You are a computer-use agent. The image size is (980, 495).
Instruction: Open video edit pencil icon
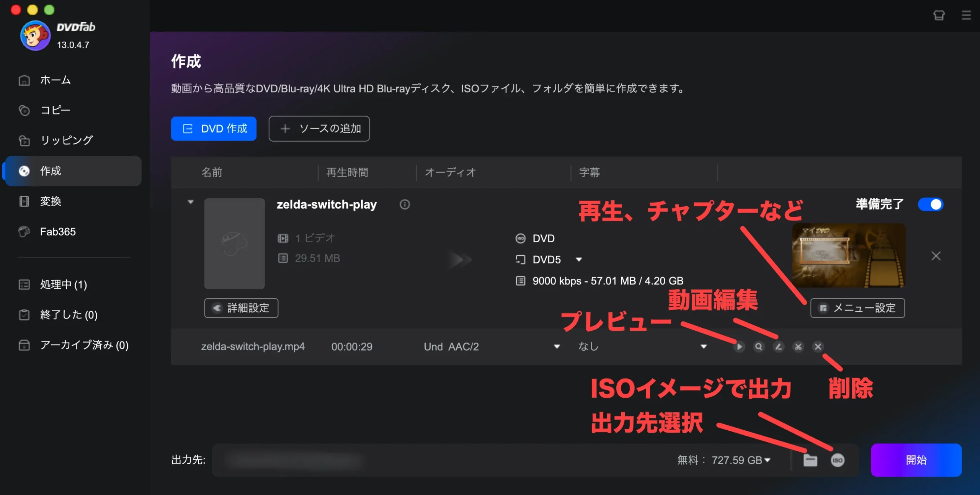pyautogui.click(x=778, y=346)
